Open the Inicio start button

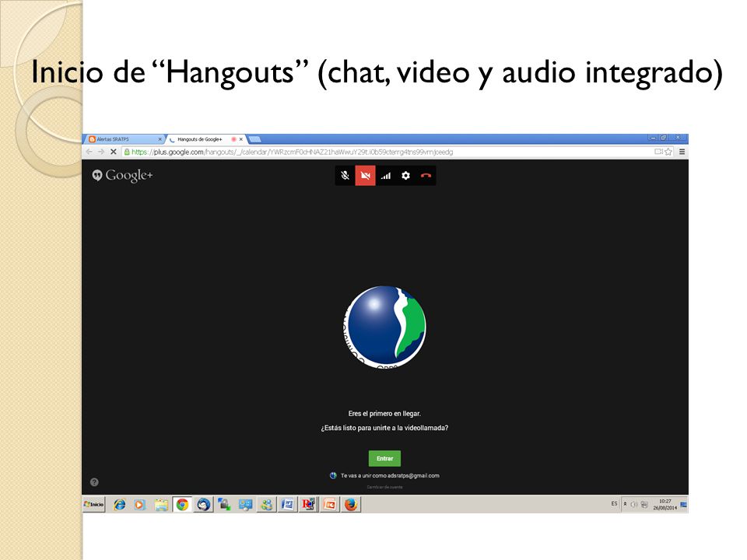click(x=94, y=504)
